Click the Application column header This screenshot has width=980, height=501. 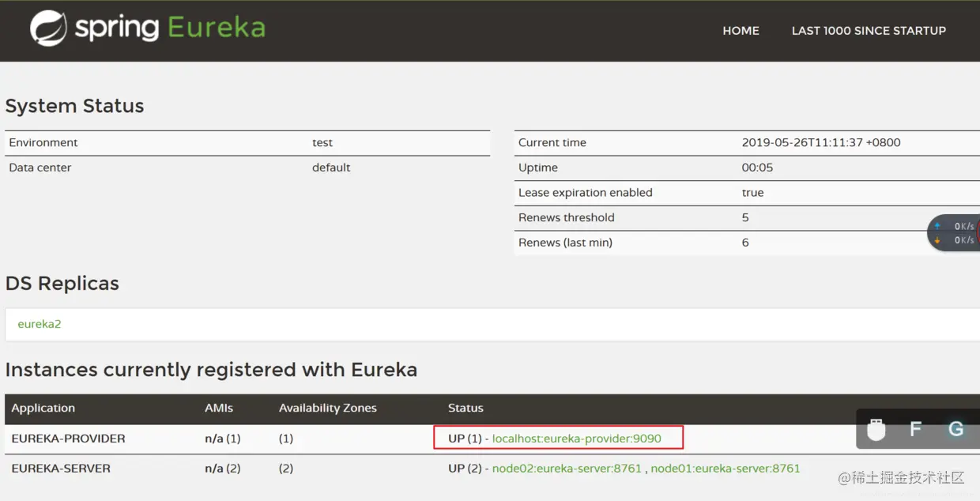coord(43,409)
